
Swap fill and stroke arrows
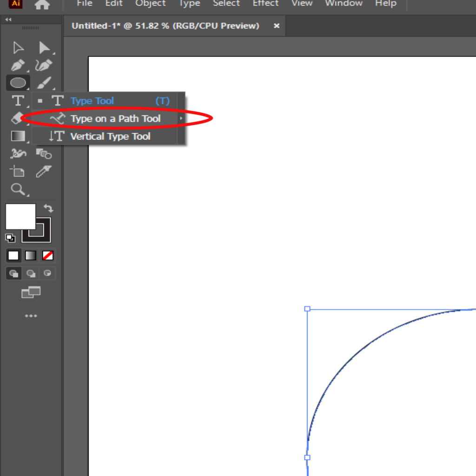pyautogui.click(x=48, y=208)
